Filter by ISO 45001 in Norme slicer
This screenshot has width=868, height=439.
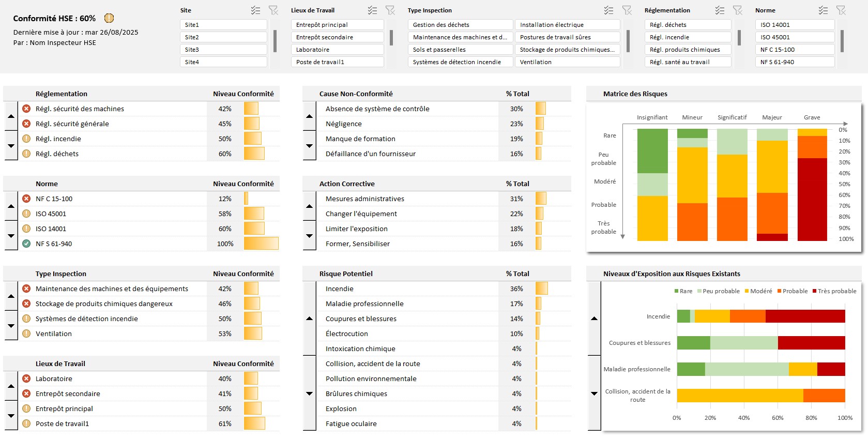click(795, 37)
